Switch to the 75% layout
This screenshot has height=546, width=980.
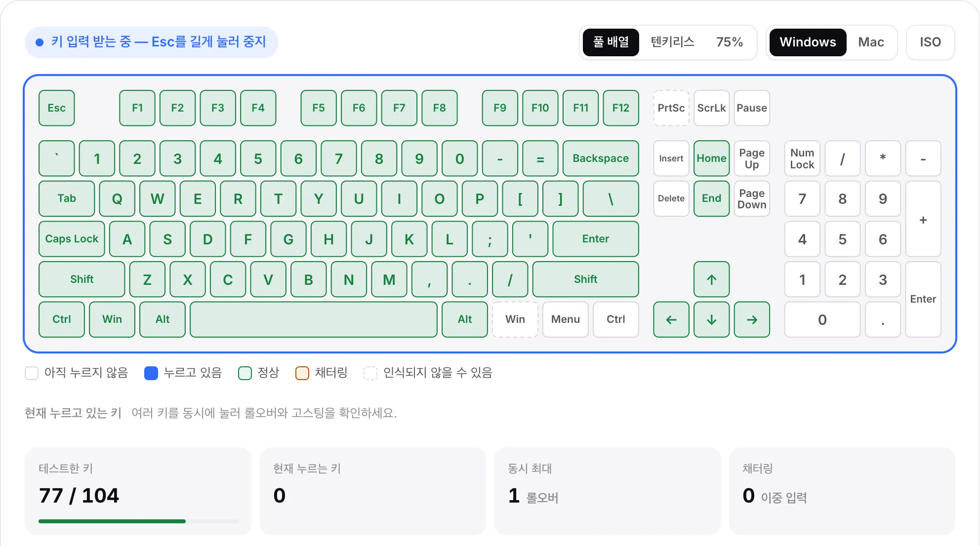coord(730,42)
